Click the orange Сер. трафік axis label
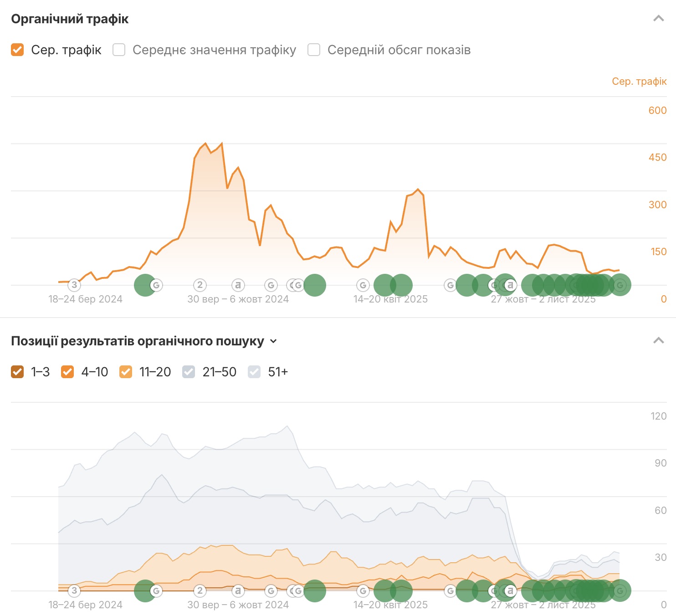676x616 pixels. pyautogui.click(x=639, y=82)
